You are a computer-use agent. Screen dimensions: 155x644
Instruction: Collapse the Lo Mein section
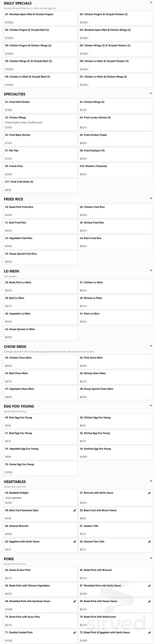[151, 271]
